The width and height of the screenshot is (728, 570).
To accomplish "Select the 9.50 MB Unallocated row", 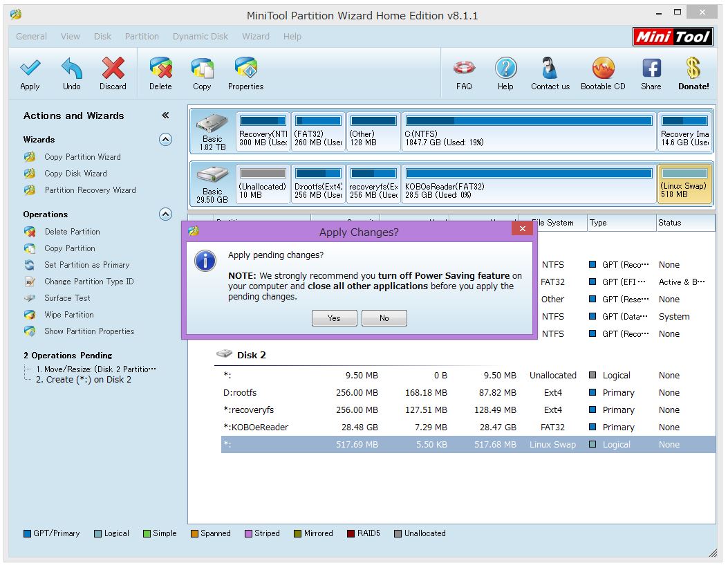I will click(468, 376).
